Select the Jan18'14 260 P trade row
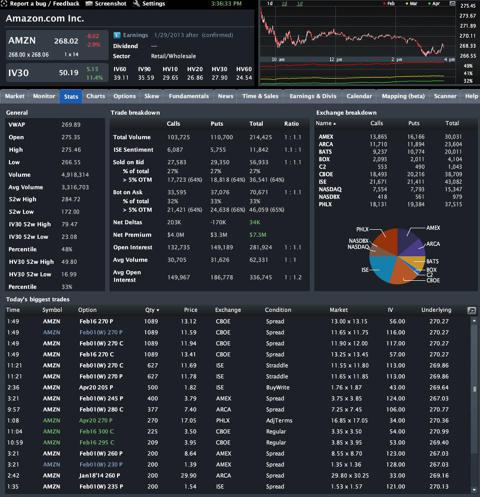480x497 pixels. coord(238,476)
